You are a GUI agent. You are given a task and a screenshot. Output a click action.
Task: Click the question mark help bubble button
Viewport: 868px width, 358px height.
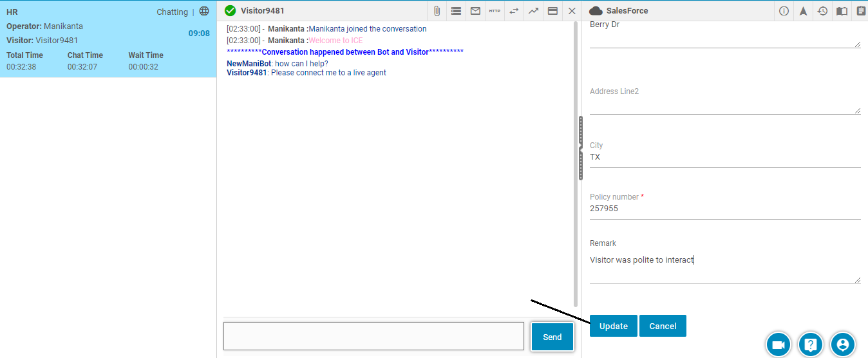811,345
